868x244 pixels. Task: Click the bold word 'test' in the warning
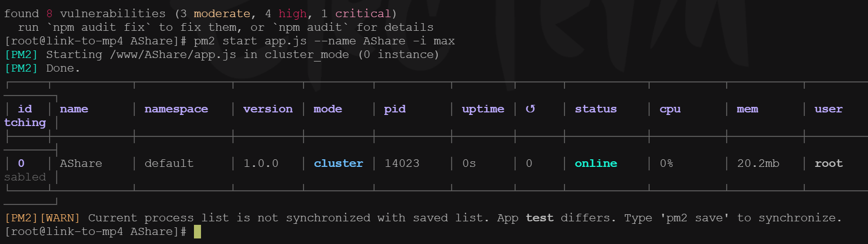540,218
